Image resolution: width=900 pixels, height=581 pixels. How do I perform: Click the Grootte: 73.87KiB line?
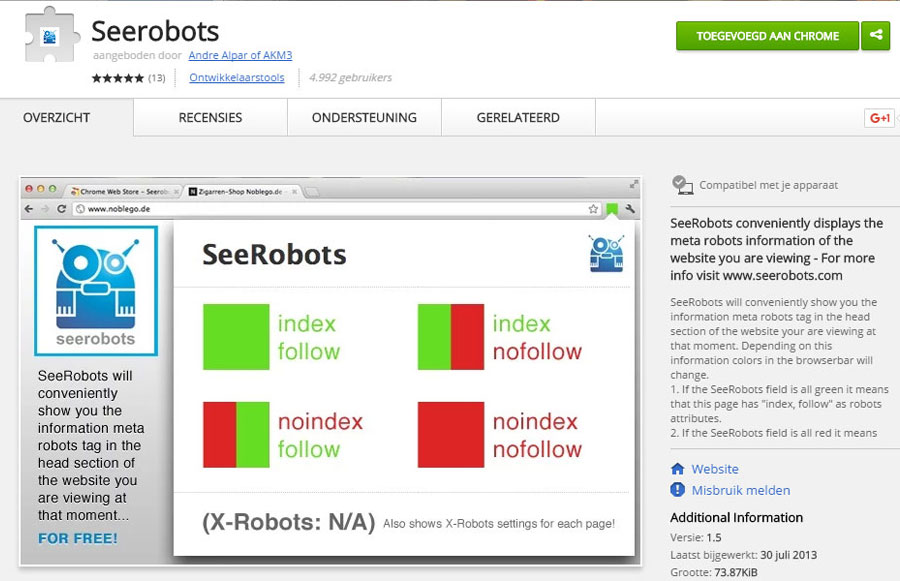713,572
